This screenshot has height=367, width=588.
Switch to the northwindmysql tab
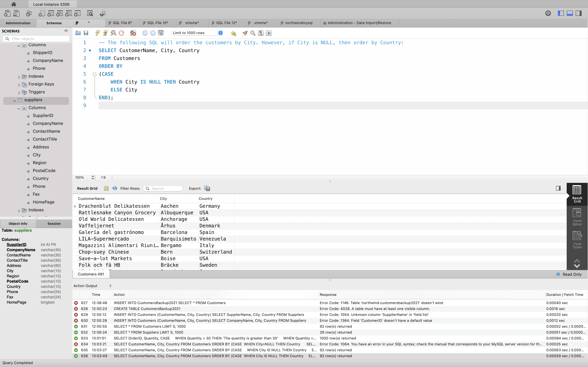(298, 23)
